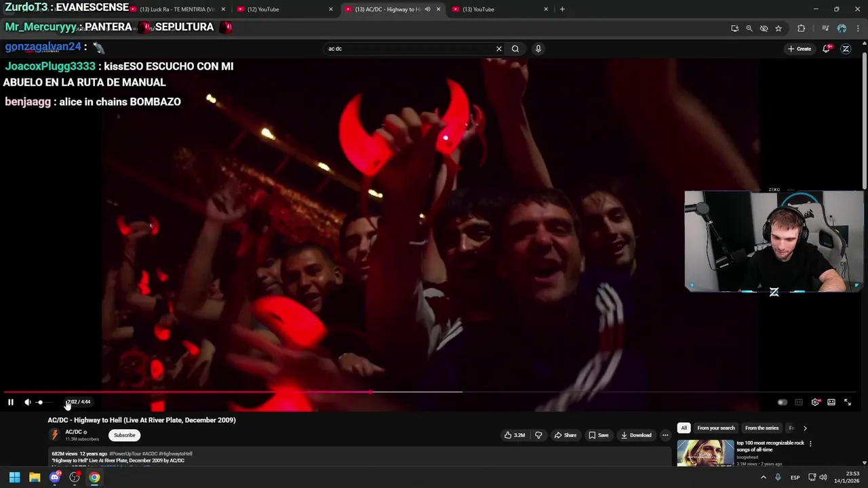Switch to the last '(13) YouTube' tab

pyautogui.click(x=499, y=9)
